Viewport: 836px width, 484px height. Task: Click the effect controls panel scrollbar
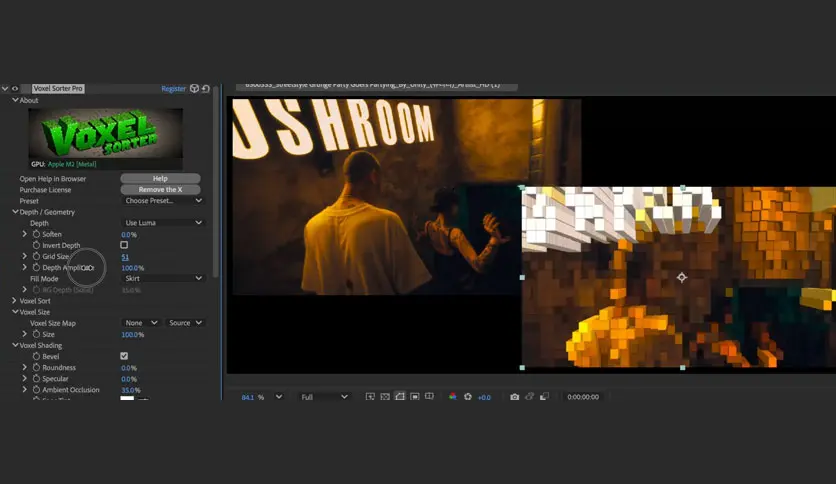[215, 181]
